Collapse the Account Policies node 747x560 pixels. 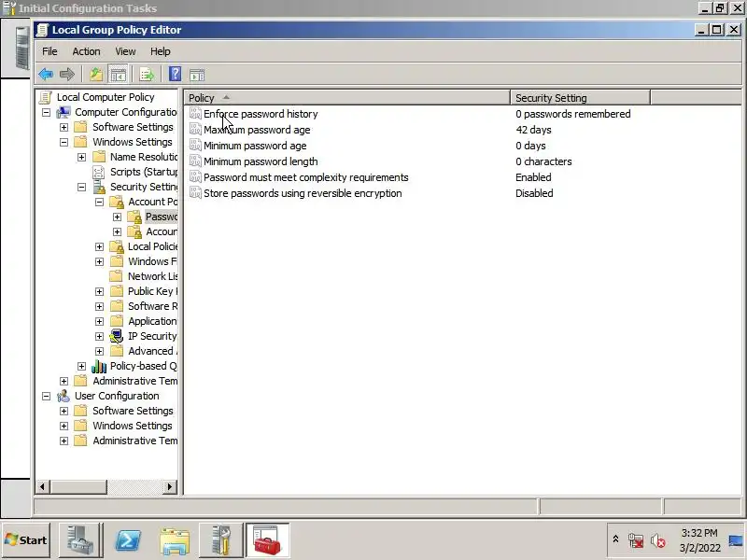(x=99, y=202)
